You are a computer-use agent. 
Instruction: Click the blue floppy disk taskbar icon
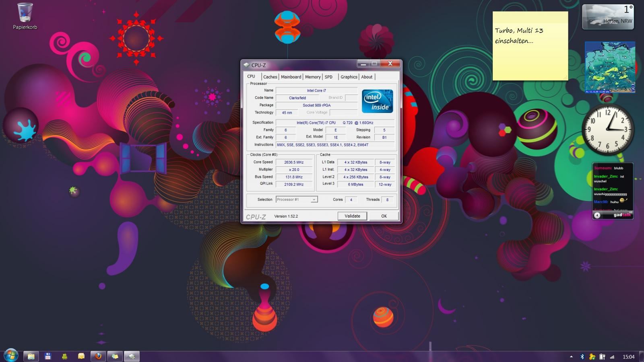pos(48,356)
